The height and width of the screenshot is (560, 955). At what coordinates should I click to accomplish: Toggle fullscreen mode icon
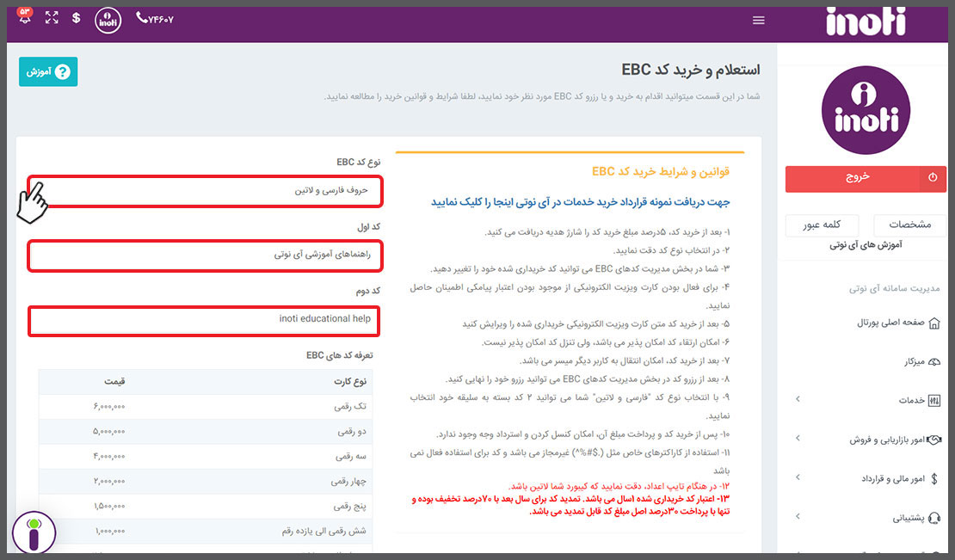coord(52,18)
